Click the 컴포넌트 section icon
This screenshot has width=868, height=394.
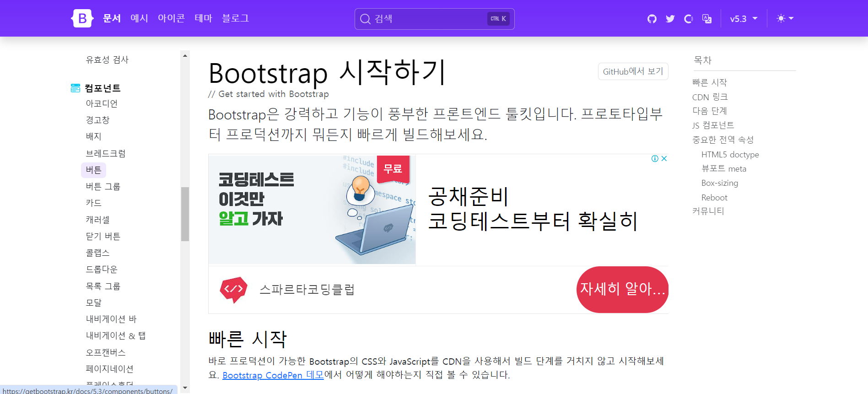pyautogui.click(x=75, y=88)
